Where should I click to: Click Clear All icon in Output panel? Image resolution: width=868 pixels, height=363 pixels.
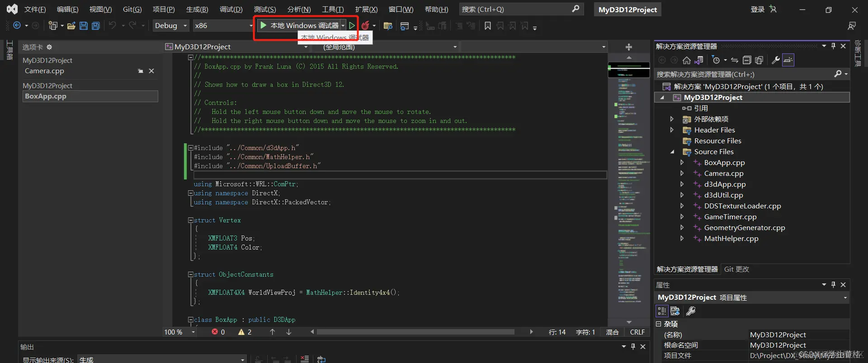click(x=305, y=359)
